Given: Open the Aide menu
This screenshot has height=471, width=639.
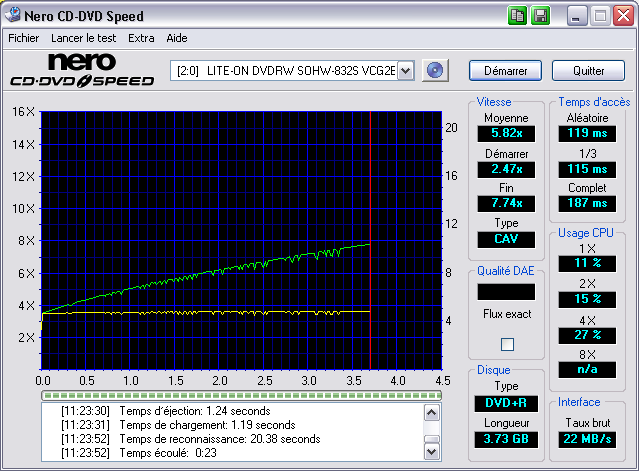Looking at the screenshot, I should [177, 38].
